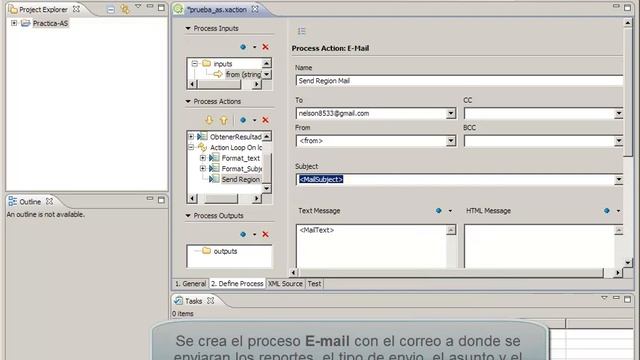Click Link with Editor icon in Project Explorer
640x360 pixels.
coord(124,9)
